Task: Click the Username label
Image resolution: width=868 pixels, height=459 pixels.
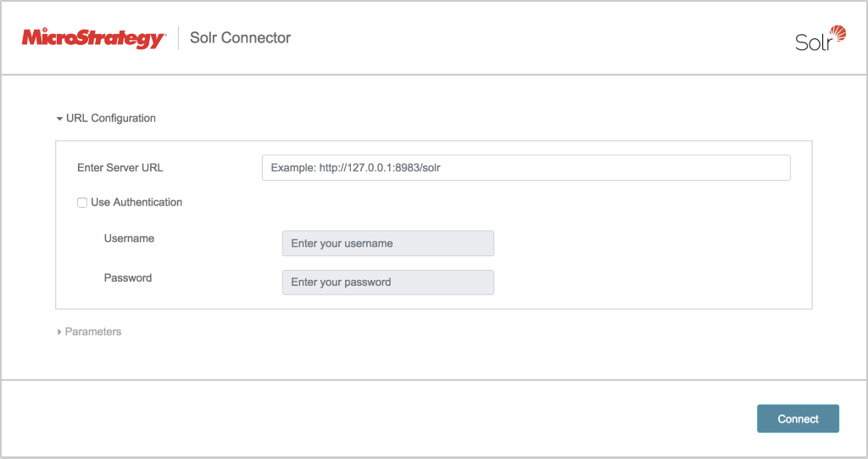Action: tap(129, 238)
